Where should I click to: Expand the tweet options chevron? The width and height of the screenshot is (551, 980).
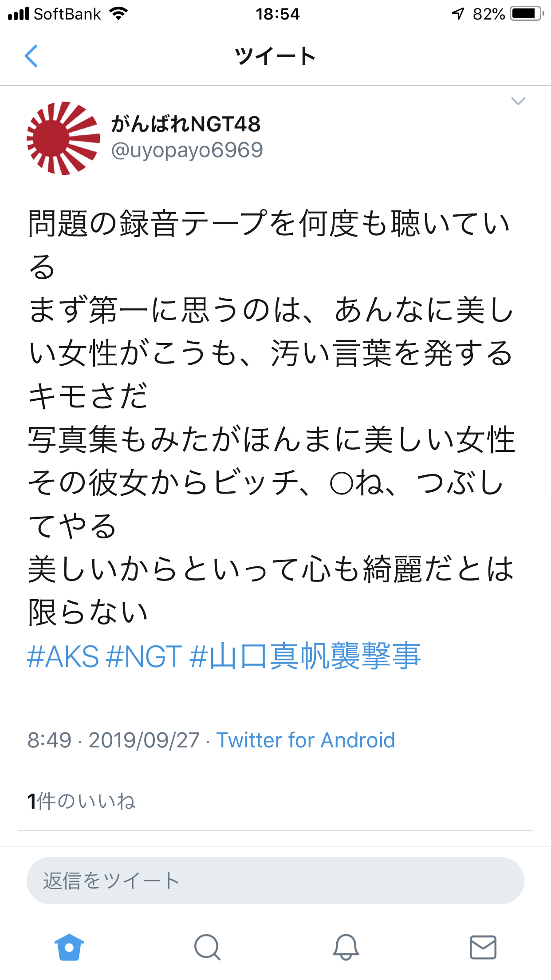[x=518, y=101]
